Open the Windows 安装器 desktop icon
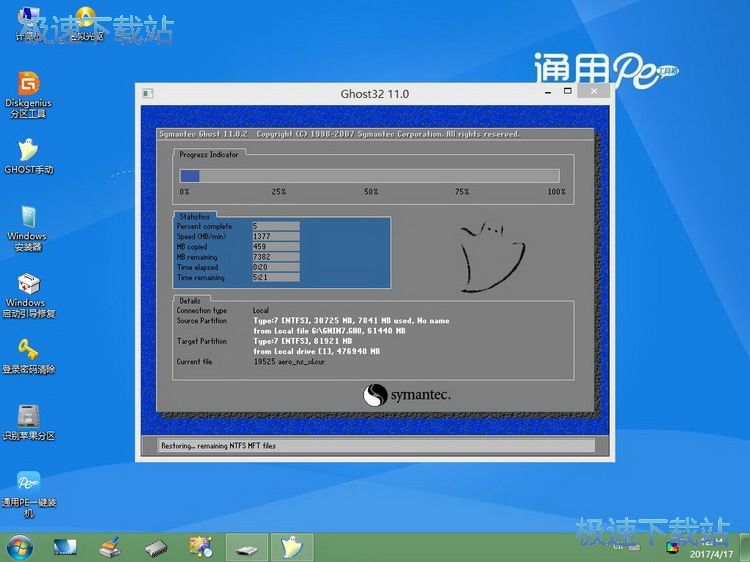750x562 pixels. 28,229
